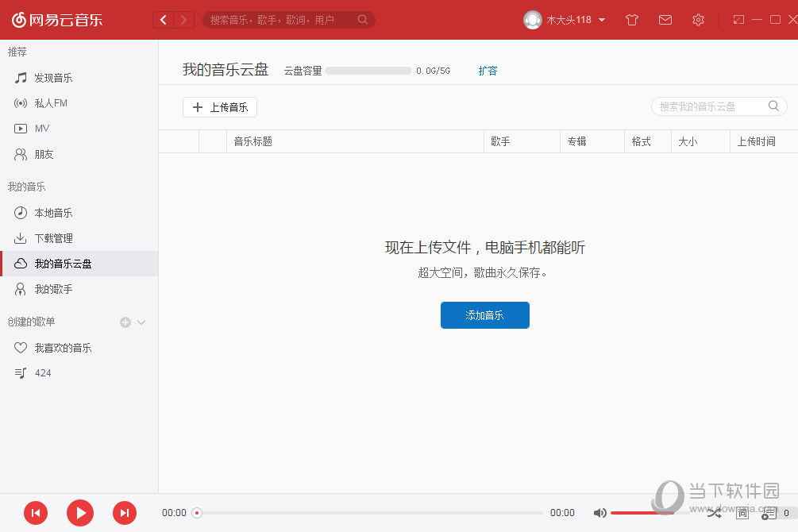798x532 pixels.
Task: Toggle the lyrics display with 词 icon
Action: pos(742,513)
